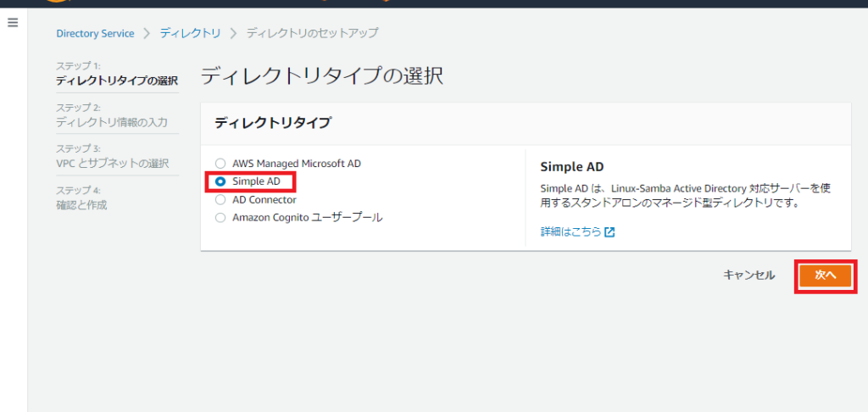
Task: Open the hamburger side navigation menu
Action: pos(13,23)
